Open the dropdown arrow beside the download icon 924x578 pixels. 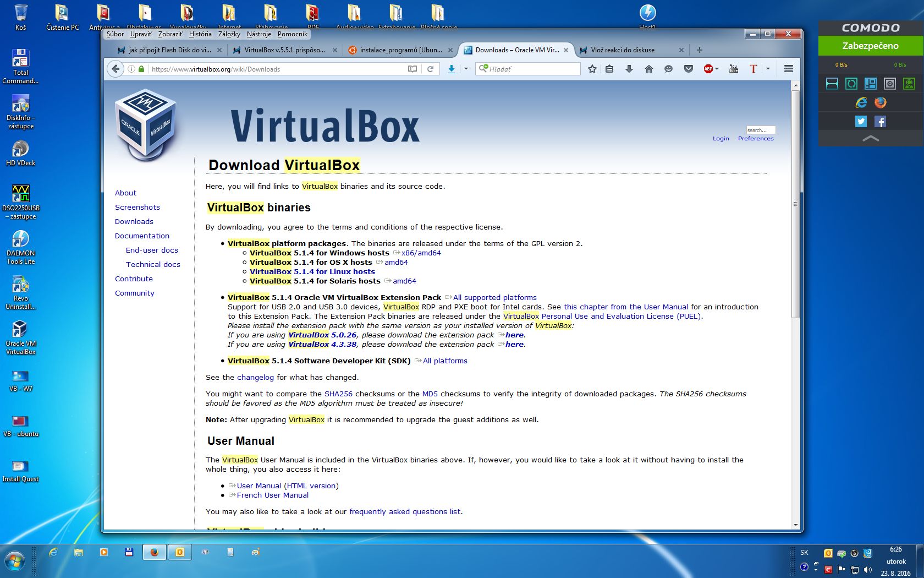click(466, 69)
